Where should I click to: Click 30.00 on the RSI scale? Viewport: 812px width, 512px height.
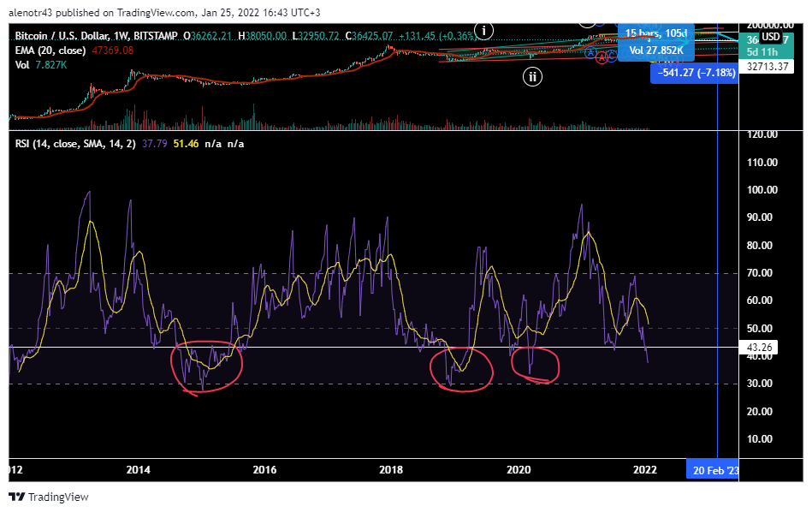pyautogui.click(x=760, y=384)
